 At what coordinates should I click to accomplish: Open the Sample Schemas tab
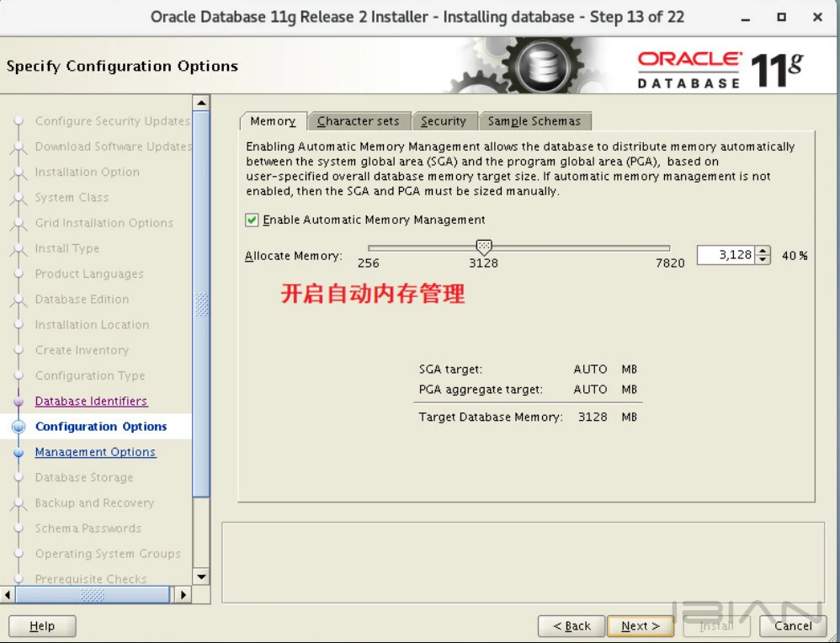pyautogui.click(x=534, y=121)
